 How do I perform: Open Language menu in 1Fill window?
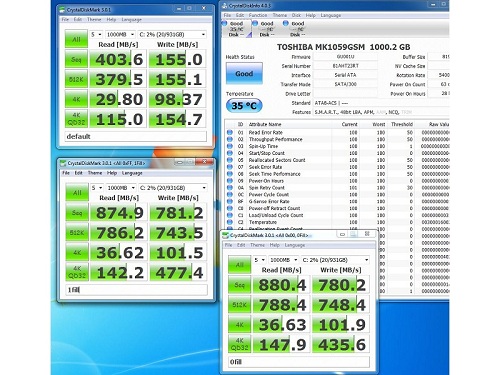pos(132,173)
